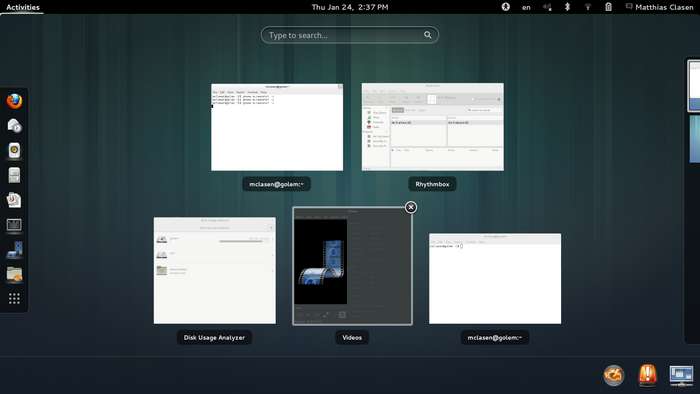Open the Videos film icon in dash
The width and height of the screenshot is (700, 394).
click(14, 249)
